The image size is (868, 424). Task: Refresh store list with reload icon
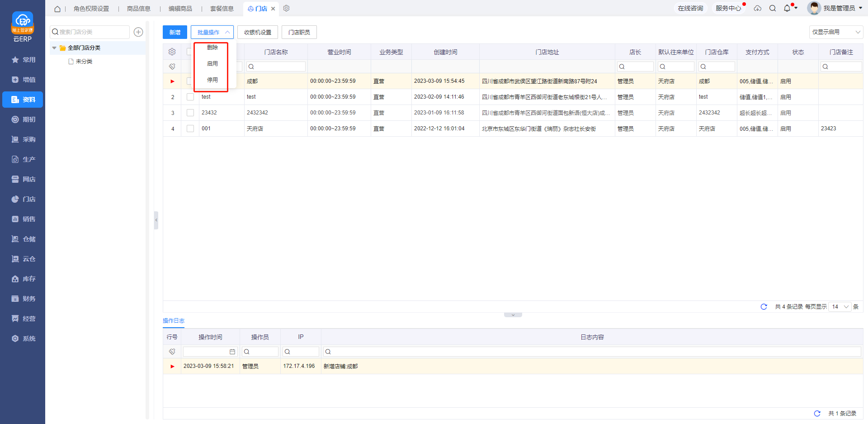click(x=764, y=307)
